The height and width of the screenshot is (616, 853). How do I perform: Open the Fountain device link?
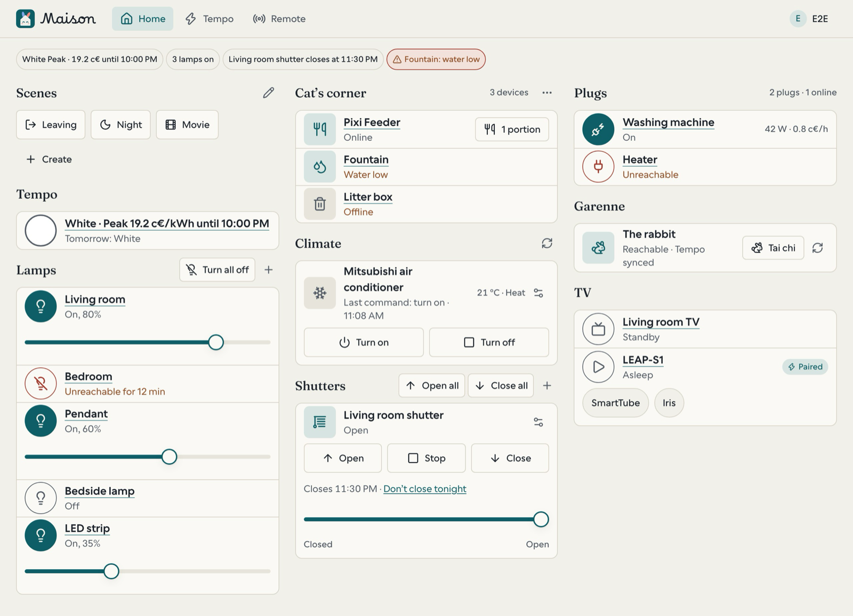[366, 160]
